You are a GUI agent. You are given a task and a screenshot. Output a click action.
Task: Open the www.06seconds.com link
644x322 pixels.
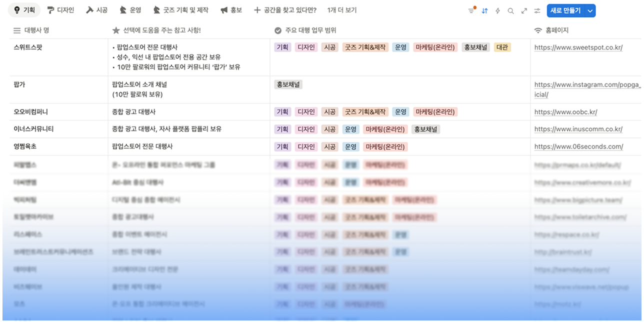(x=578, y=146)
